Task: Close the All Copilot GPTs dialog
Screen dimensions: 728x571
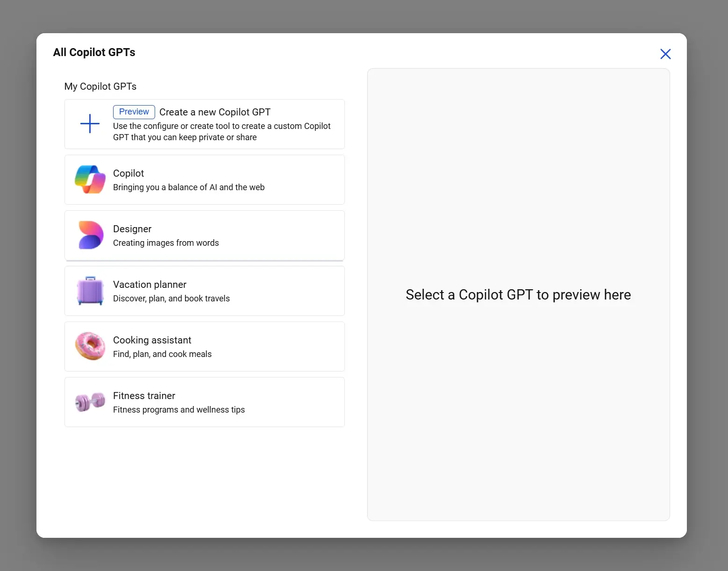Action: point(665,54)
